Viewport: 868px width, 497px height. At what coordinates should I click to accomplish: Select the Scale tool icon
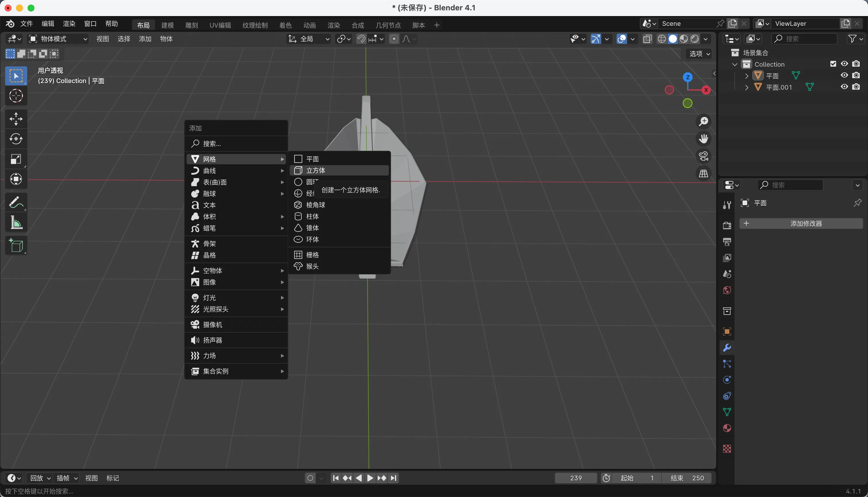point(16,159)
